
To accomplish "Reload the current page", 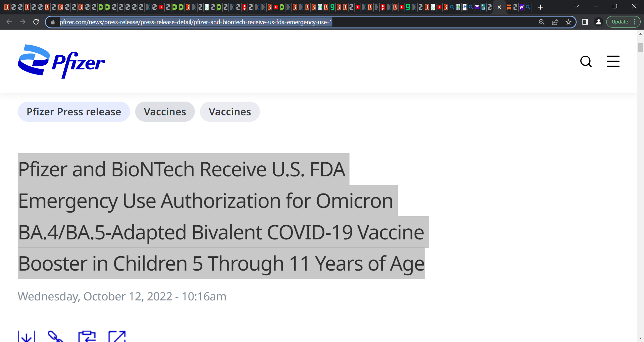I will click(x=36, y=22).
